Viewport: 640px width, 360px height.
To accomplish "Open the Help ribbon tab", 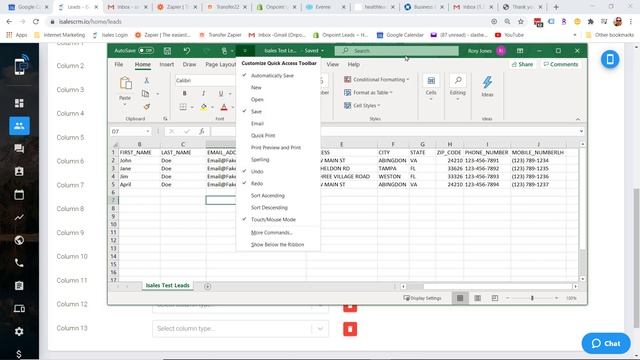I will (x=353, y=64).
